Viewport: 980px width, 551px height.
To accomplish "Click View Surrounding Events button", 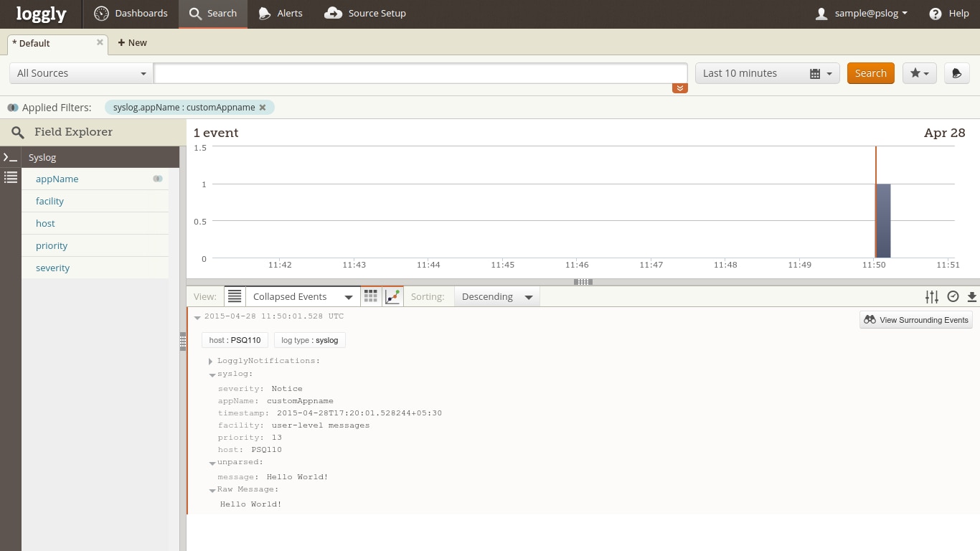I will [915, 320].
